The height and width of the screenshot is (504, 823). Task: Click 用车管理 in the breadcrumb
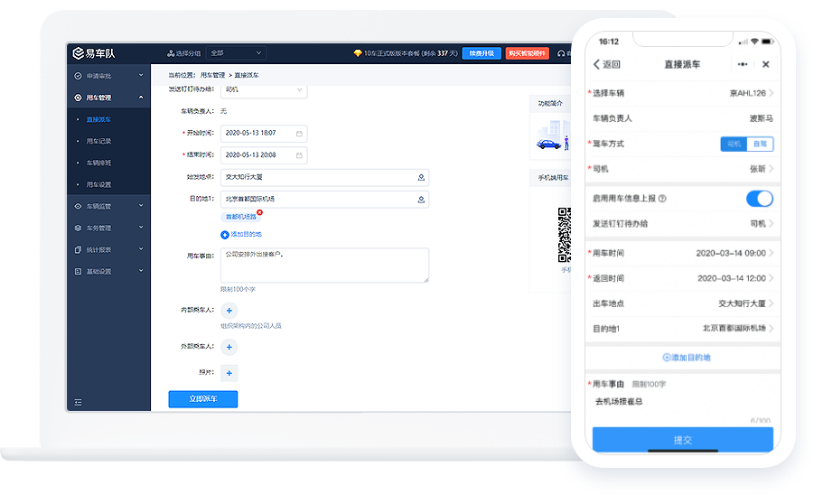[212, 75]
